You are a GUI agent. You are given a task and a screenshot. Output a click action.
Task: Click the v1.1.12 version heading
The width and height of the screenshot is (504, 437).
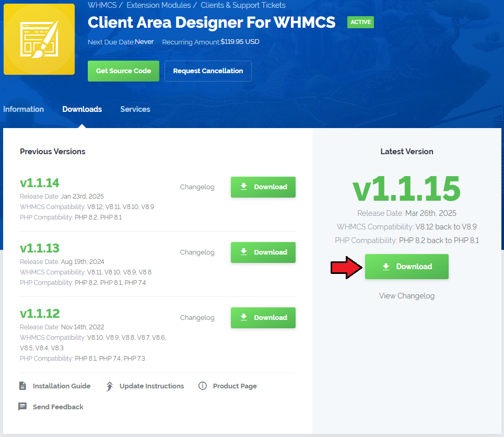tap(40, 314)
